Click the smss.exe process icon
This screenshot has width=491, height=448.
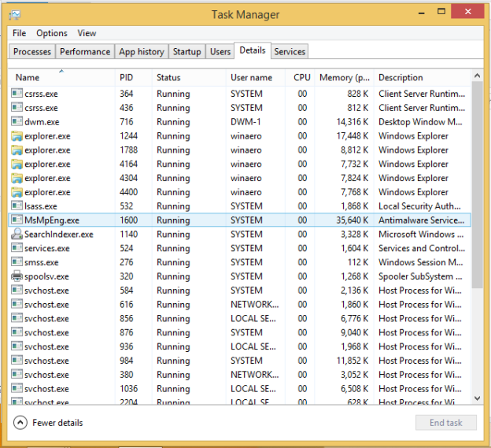(x=17, y=261)
